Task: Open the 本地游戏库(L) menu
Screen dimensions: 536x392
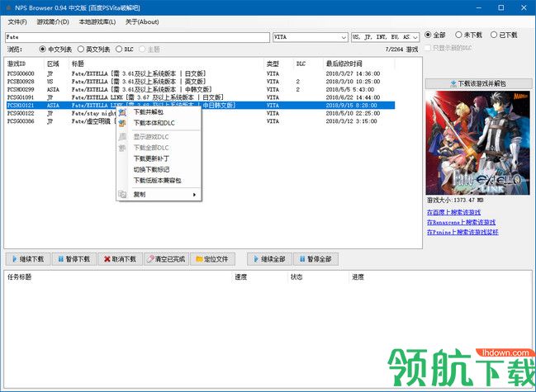Action: (97, 21)
